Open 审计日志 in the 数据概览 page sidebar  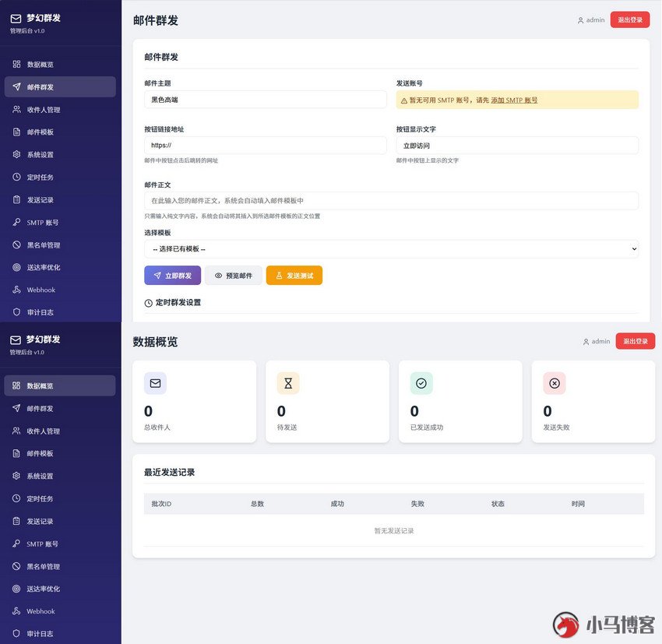tap(60, 633)
